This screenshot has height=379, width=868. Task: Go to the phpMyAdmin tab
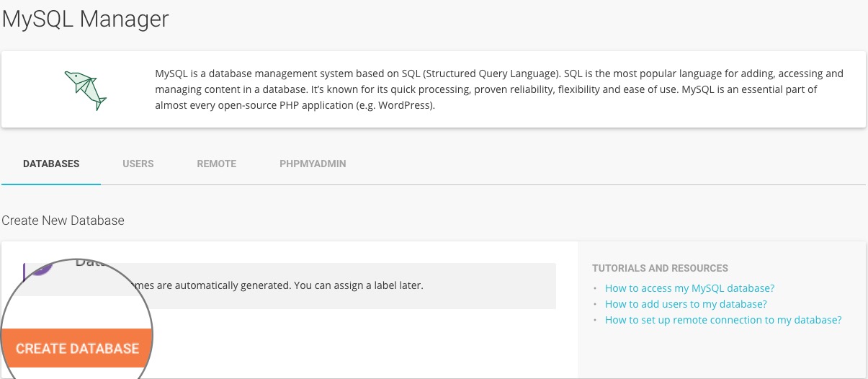click(313, 164)
